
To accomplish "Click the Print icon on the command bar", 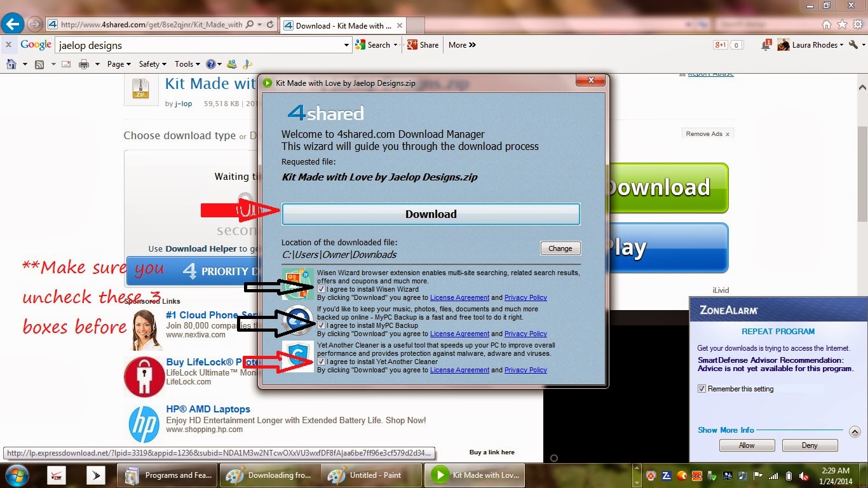I will pyautogui.click(x=85, y=64).
